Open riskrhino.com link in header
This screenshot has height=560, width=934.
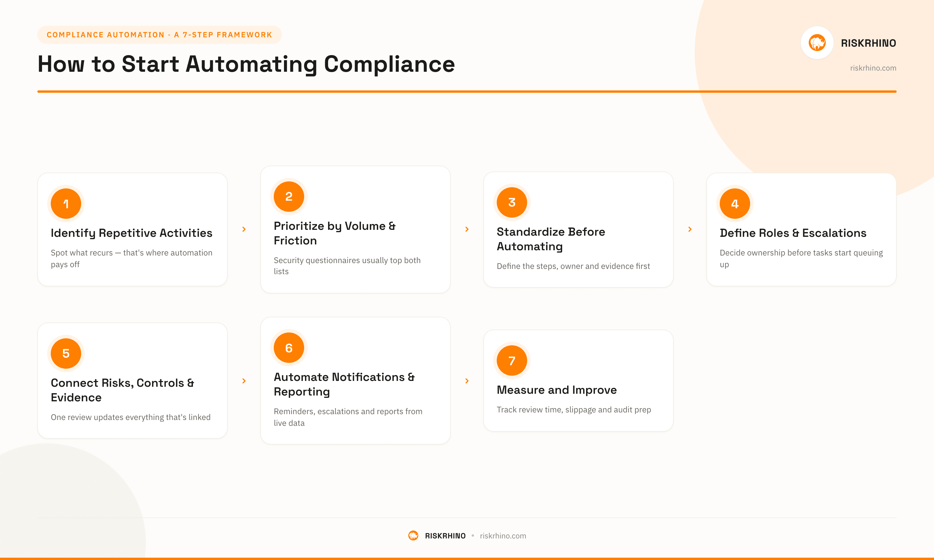pyautogui.click(x=873, y=68)
